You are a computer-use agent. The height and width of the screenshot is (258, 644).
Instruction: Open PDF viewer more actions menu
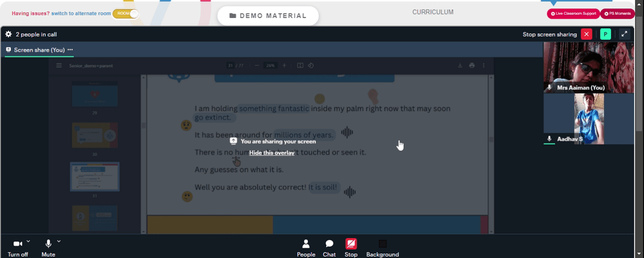point(484,65)
